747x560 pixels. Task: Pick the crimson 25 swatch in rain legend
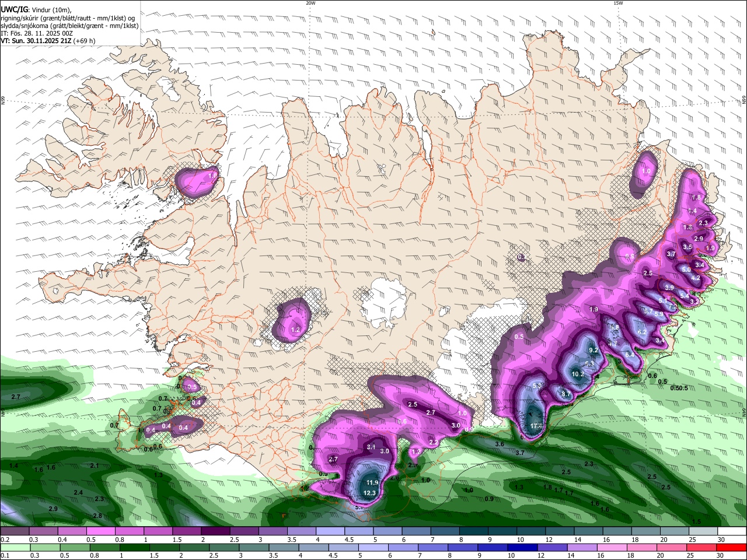(701, 547)
